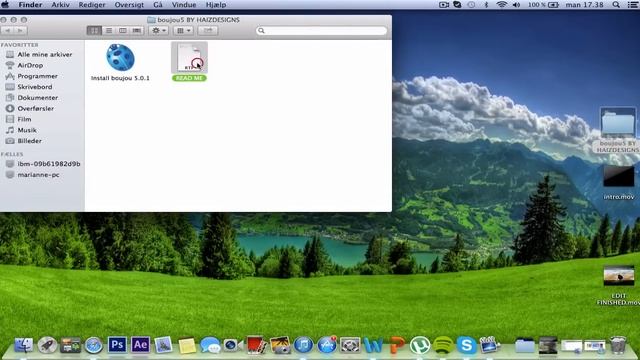The image size is (640, 360).
Task: Open Install boujou 5.0.1 installer
Action: tap(120, 58)
